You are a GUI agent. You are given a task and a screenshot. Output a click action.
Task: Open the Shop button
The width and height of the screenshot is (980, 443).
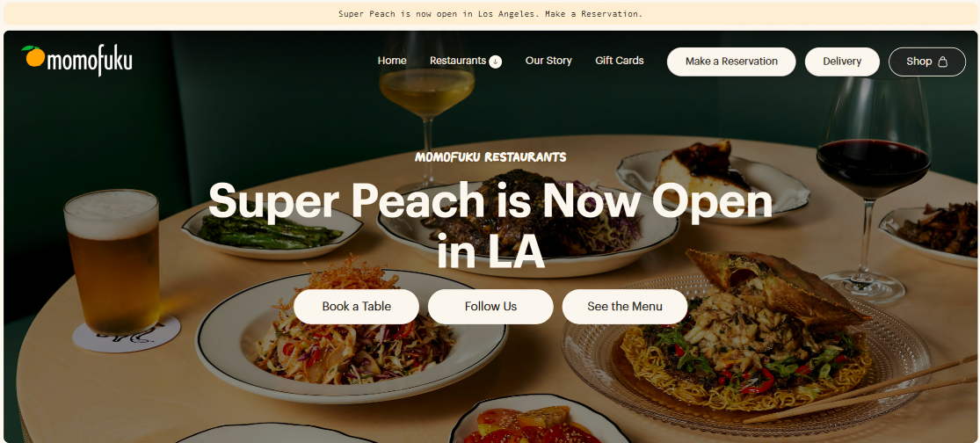pyautogui.click(x=927, y=62)
